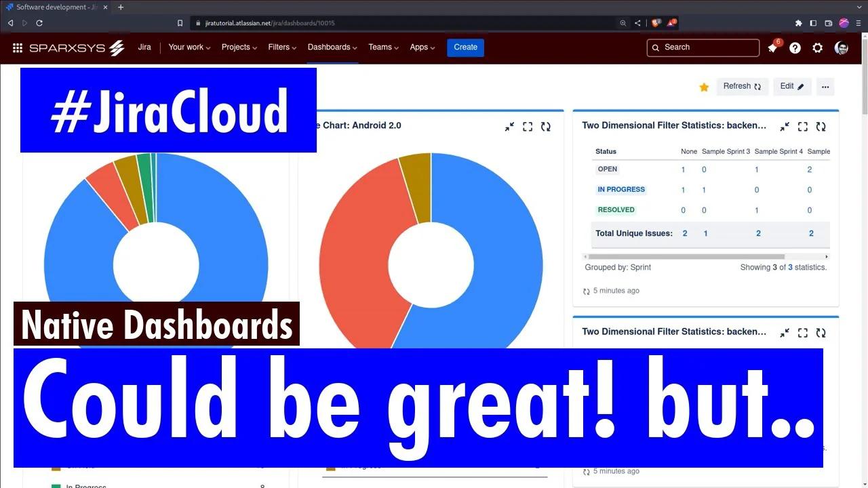Expand the Your work menu
Image resolution: width=868 pixels, height=488 pixels.
tap(189, 47)
